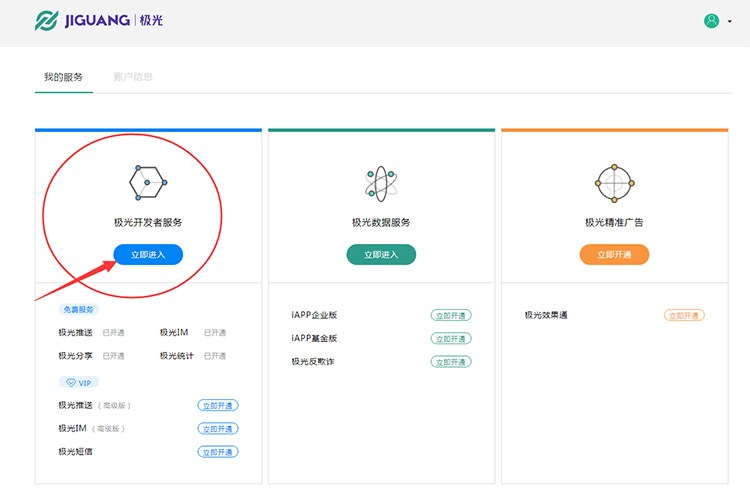Activate 极光短信 via 立即开通

[218, 452]
